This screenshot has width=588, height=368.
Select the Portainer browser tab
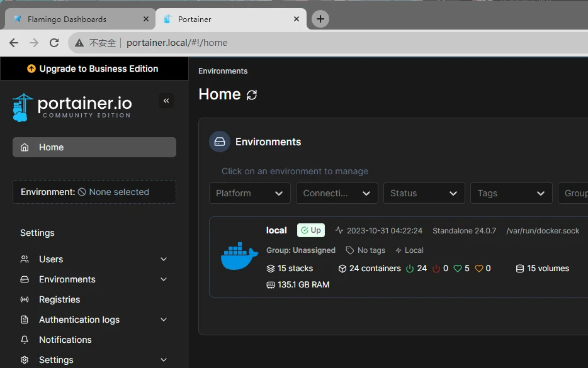[x=231, y=19]
